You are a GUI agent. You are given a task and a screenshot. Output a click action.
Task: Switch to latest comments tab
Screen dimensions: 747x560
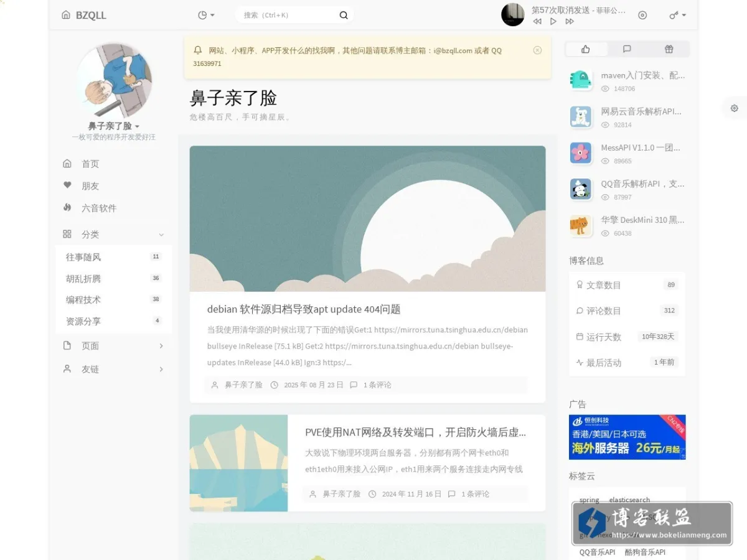pos(627,49)
